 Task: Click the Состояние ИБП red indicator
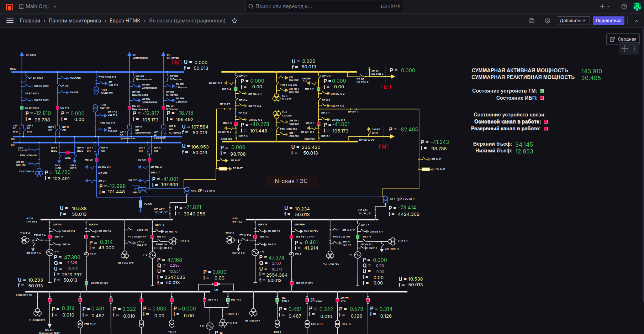pyautogui.click(x=542, y=98)
